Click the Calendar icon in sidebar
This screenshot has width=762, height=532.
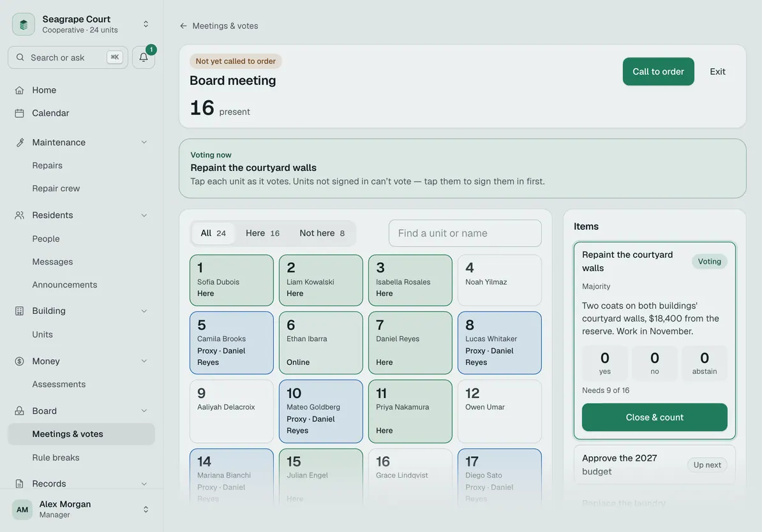coord(19,113)
